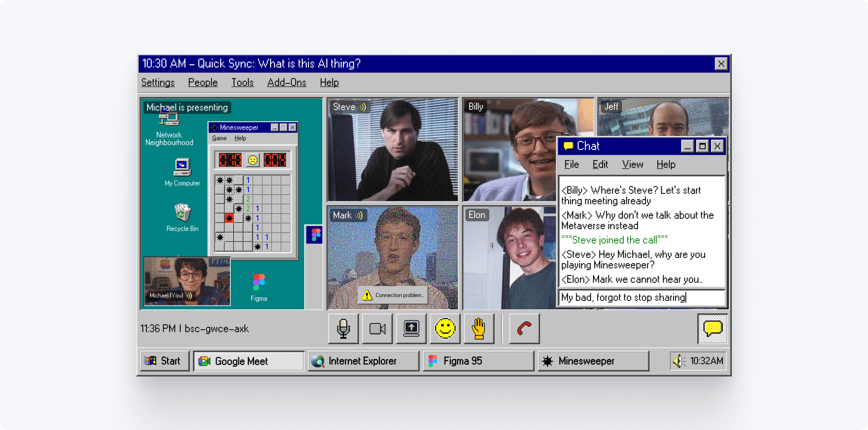Screen dimensions: 868x430
Task: Open the Minesweeper Help menu
Action: tap(240, 138)
